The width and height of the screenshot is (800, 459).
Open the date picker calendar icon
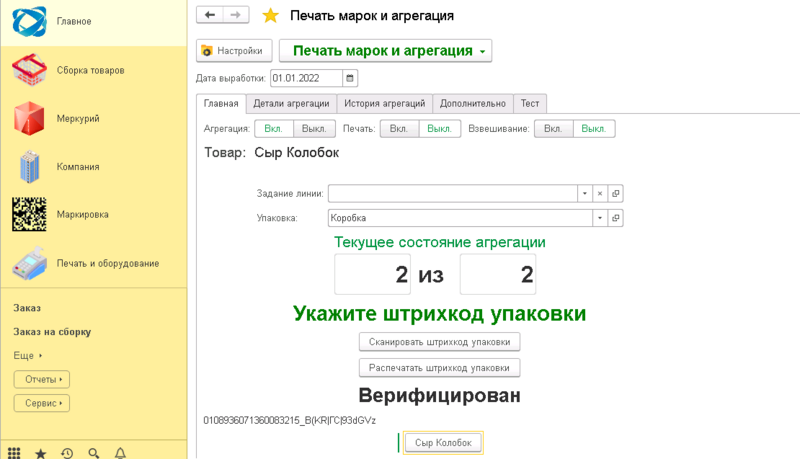tap(350, 78)
